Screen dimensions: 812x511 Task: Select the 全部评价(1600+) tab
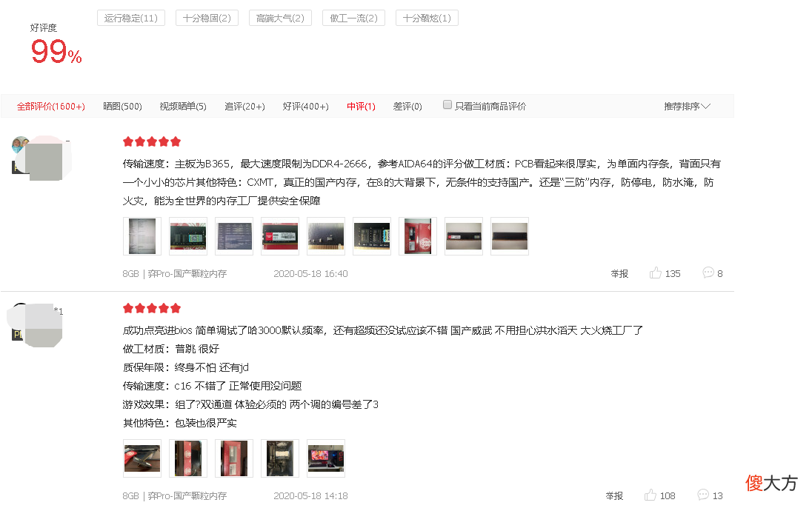50,106
